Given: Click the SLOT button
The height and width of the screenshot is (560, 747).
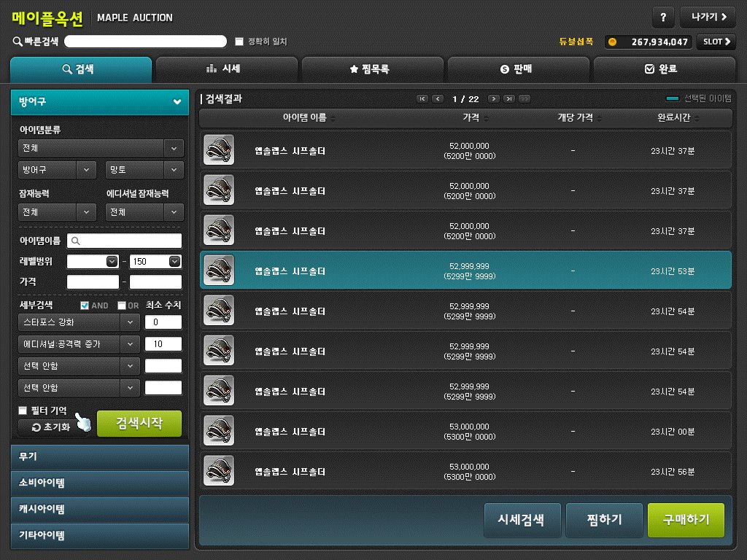Looking at the screenshot, I should coord(716,42).
